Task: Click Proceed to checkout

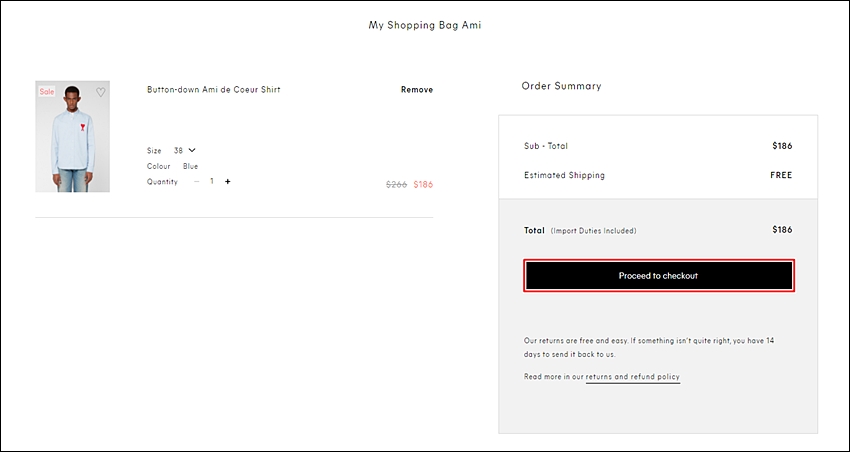Action: [x=659, y=275]
